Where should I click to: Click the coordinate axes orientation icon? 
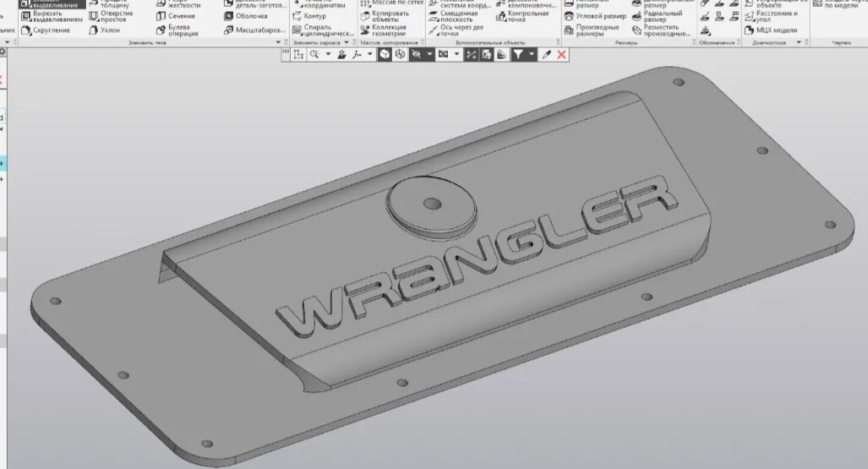coord(357,54)
